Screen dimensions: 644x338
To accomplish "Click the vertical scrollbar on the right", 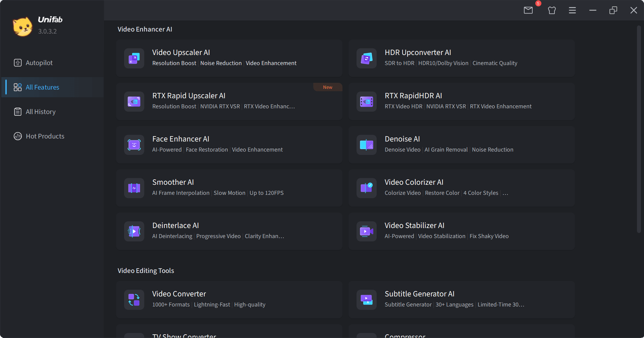I will [x=639, y=129].
